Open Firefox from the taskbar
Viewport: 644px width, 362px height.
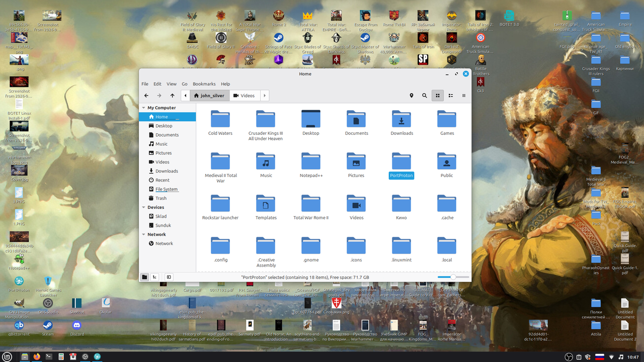[x=37, y=356]
